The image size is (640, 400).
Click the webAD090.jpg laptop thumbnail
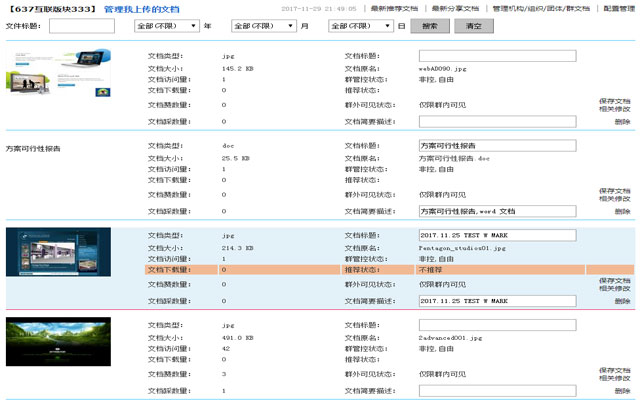(x=62, y=75)
